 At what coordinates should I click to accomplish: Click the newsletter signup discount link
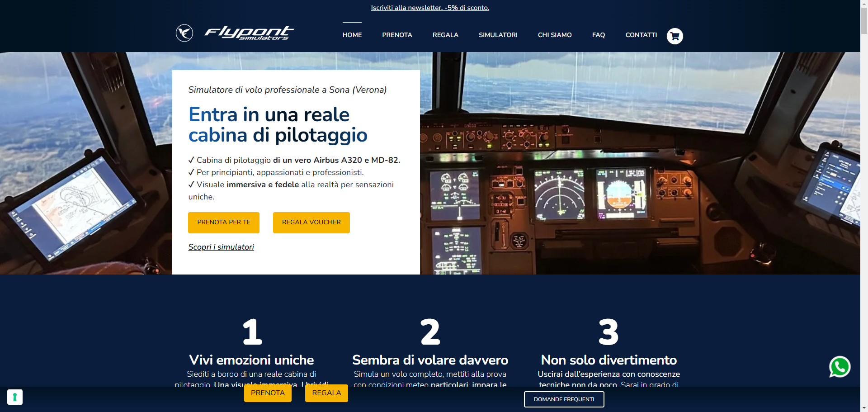(x=430, y=8)
